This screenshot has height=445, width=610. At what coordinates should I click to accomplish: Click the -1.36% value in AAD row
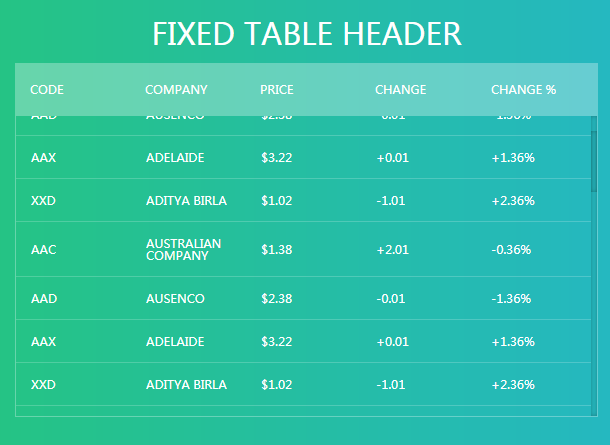coord(511,298)
